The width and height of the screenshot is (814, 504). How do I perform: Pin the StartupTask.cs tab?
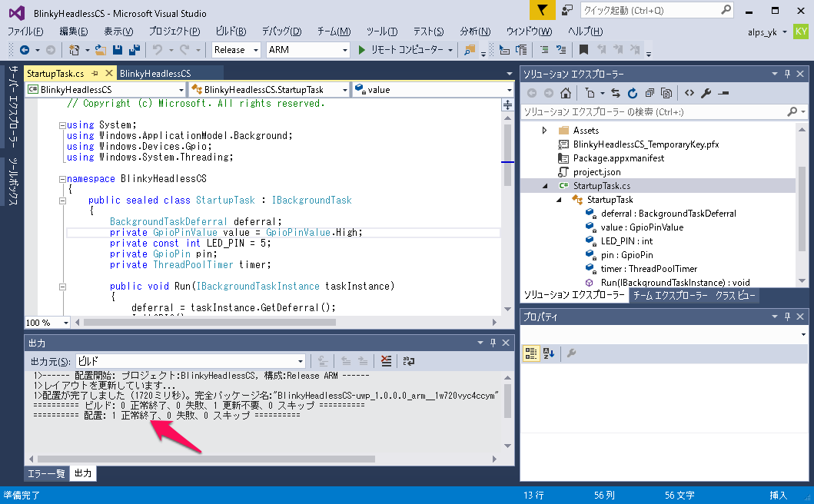[x=95, y=73]
